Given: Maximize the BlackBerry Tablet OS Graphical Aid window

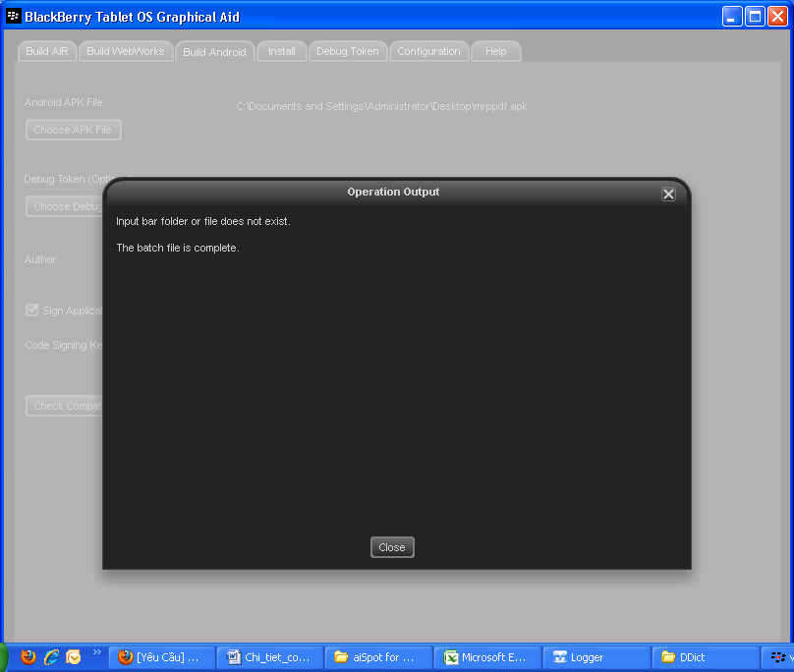Looking at the screenshot, I should (x=755, y=17).
